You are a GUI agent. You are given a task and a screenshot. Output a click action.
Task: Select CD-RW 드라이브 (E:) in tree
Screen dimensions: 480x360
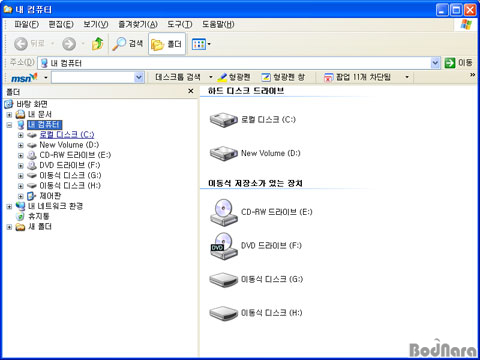(75, 155)
